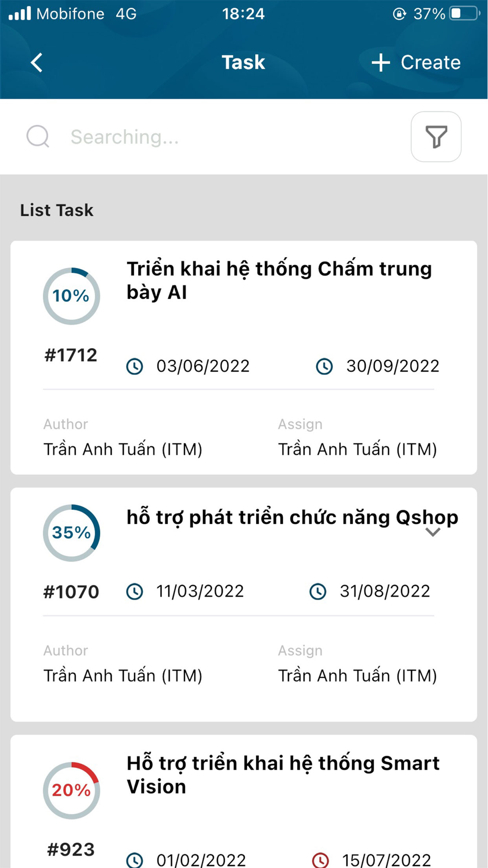Open the filter funnel icon
Image resolution: width=488 pixels, height=868 pixels.
pos(436,137)
